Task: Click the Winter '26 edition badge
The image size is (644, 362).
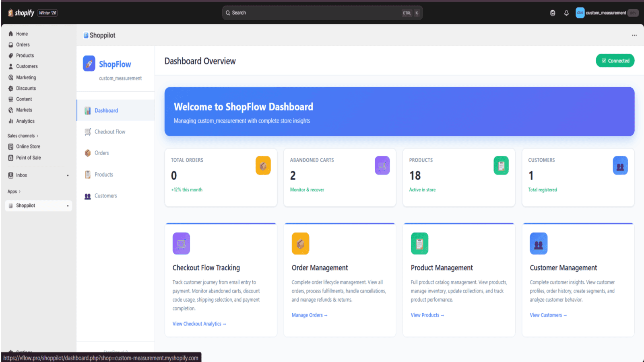Action: tap(47, 13)
